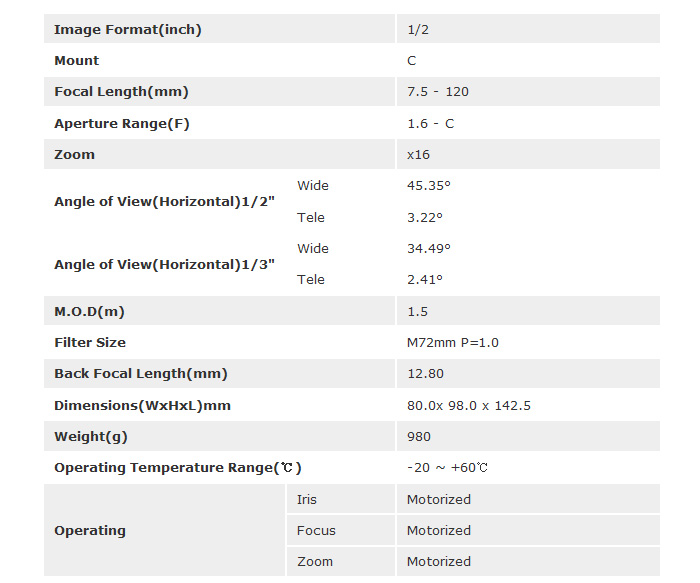Select the Focus cell under Operating

(316, 530)
